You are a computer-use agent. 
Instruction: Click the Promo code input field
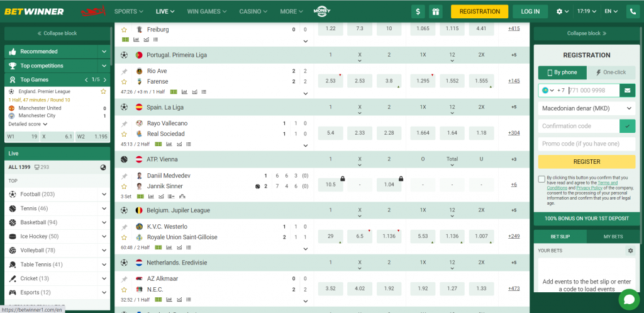[x=587, y=144]
